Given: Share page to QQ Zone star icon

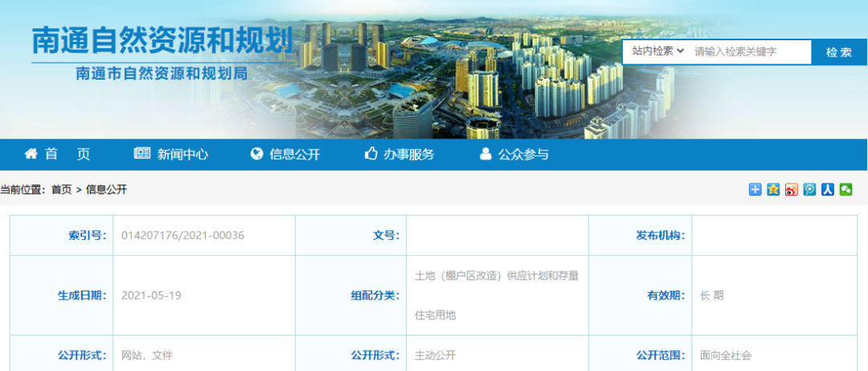Looking at the screenshot, I should tap(773, 189).
